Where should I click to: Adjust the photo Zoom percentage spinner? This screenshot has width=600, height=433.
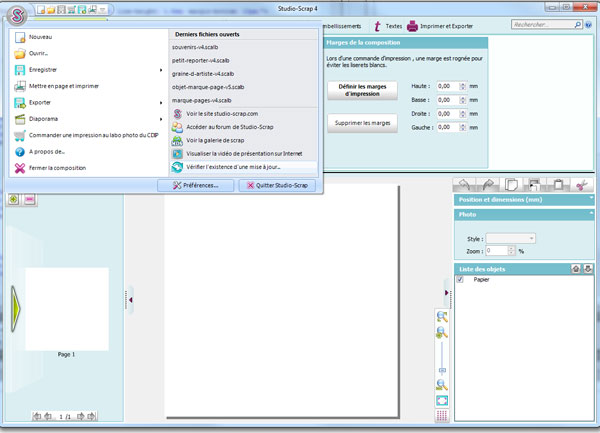click(x=511, y=251)
